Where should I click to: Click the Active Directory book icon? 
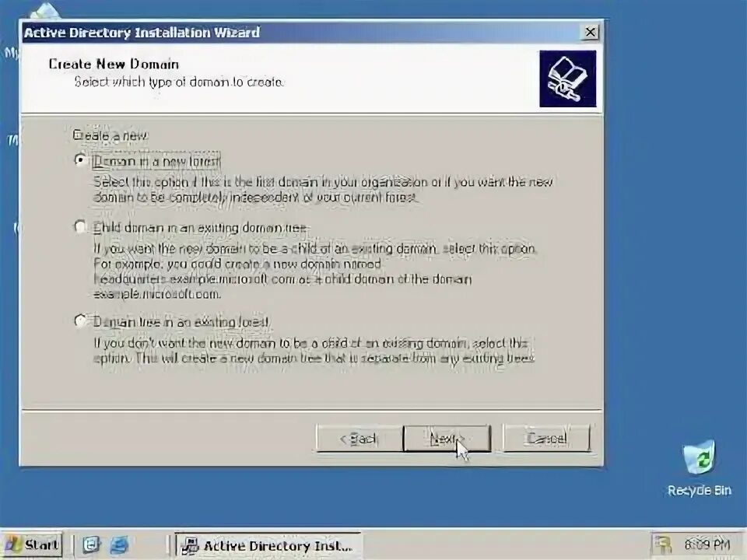[567, 79]
